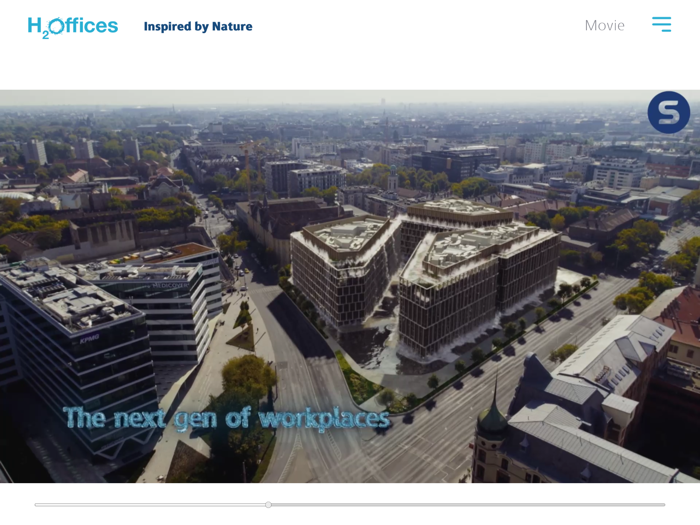This screenshot has height=525, width=700.
Task: Click 'The next gen of workplaces' caption
Action: tap(227, 419)
